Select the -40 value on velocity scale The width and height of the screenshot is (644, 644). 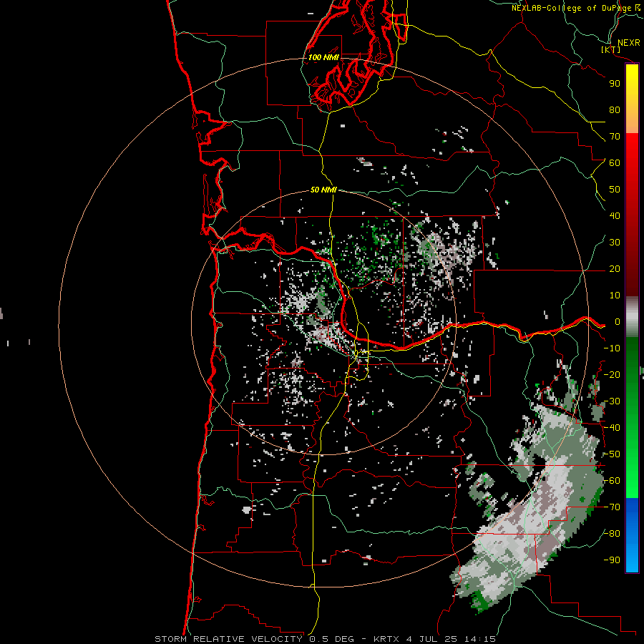(612, 428)
